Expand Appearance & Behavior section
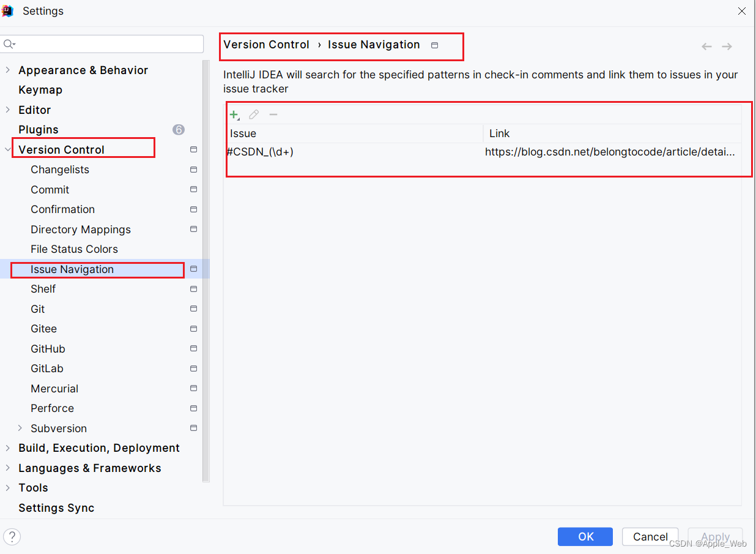Screen dimensions: 756x554 pos(7,70)
